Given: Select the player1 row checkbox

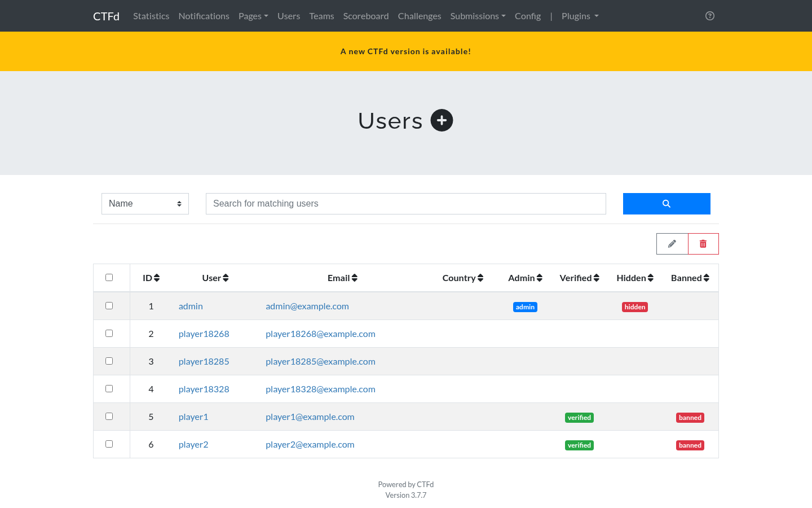Looking at the screenshot, I should coord(109,416).
